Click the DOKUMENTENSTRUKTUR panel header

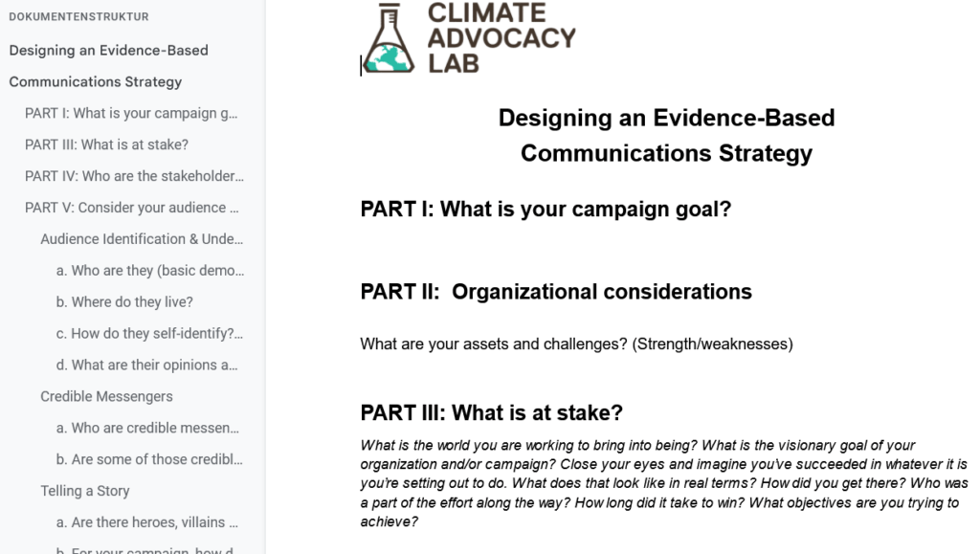tap(78, 17)
